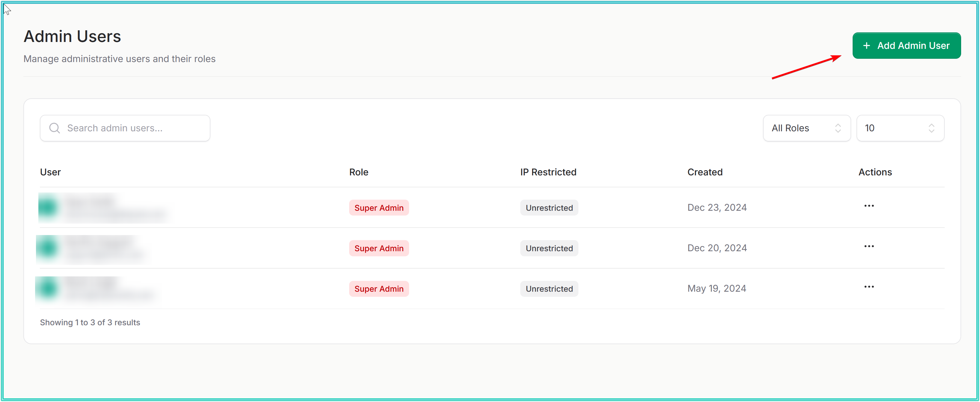The width and height of the screenshot is (980, 402).
Task: Click the third row's avatar circle
Action: pos(48,288)
